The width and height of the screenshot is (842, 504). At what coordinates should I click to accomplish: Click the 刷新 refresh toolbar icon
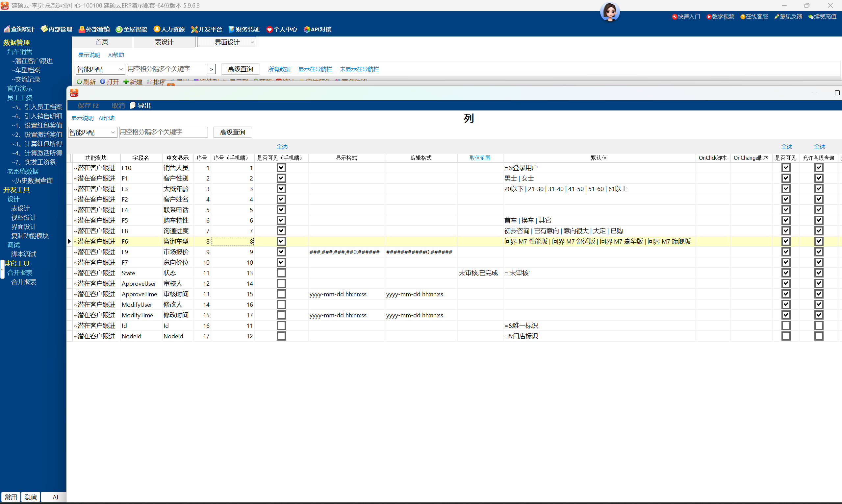coord(79,82)
